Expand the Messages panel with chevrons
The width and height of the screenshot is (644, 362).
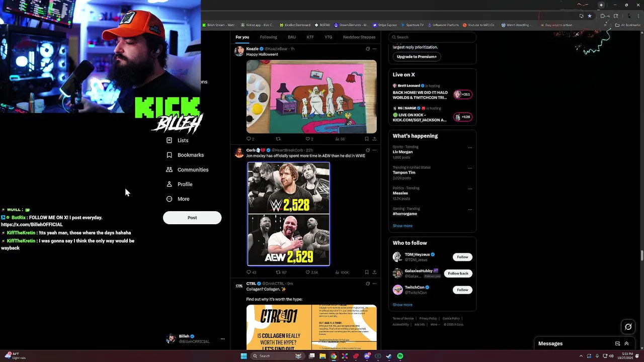point(626,344)
